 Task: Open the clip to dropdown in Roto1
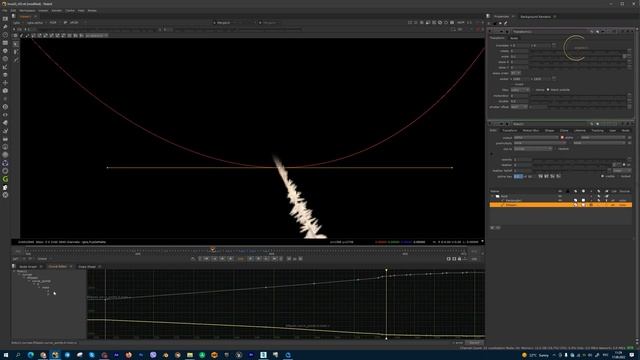click(x=533, y=149)
